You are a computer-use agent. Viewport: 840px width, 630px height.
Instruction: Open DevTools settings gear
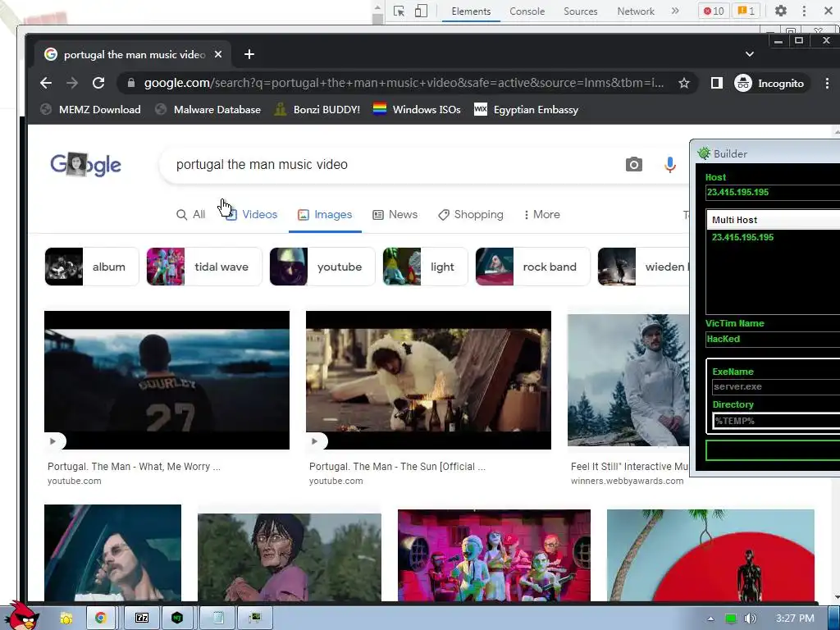[781, 11]
